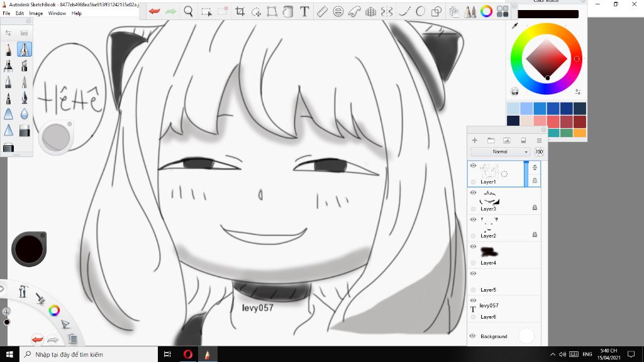Open the Edit menu
This screenshot has width=644, height=362.
pyautogui.click(x=19, y=13)
